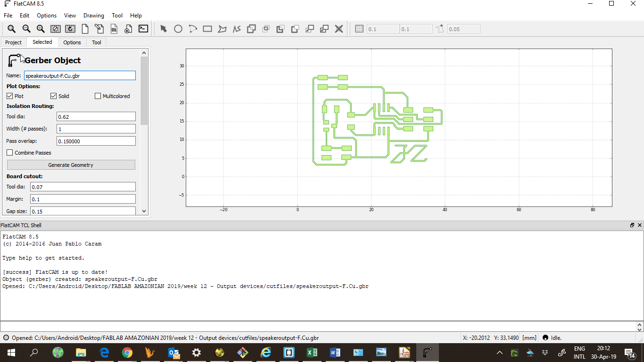The height and width of the screenshot is (362, 644).
Task: Open the Windows notification center icon
Action: 629,353
